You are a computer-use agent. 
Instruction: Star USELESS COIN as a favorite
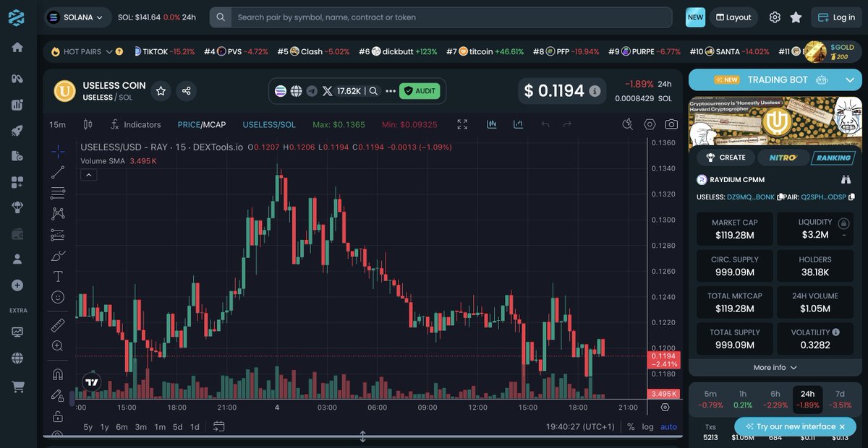(161, 90)
